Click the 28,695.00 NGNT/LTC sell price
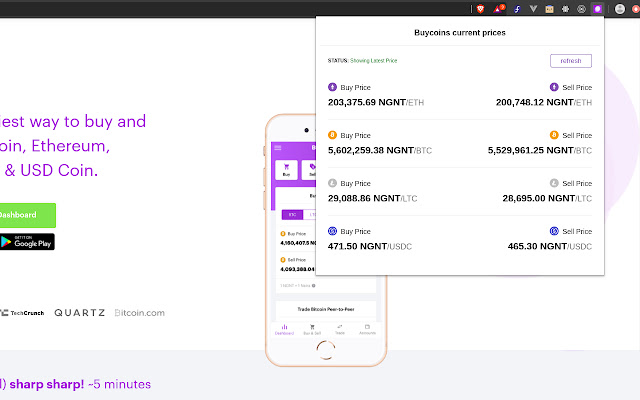This screenshot has height=400, width=640. [x=547, y=198]
